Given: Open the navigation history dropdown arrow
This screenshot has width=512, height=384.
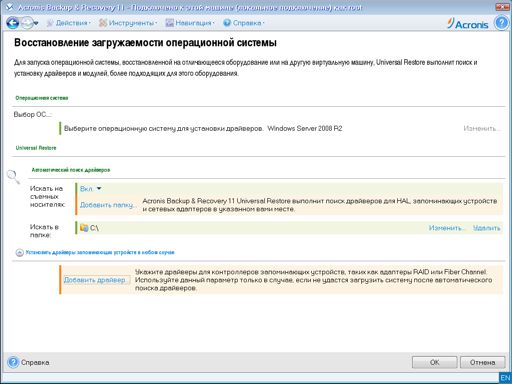Looking at the screenshot, I should pos(36,23).
